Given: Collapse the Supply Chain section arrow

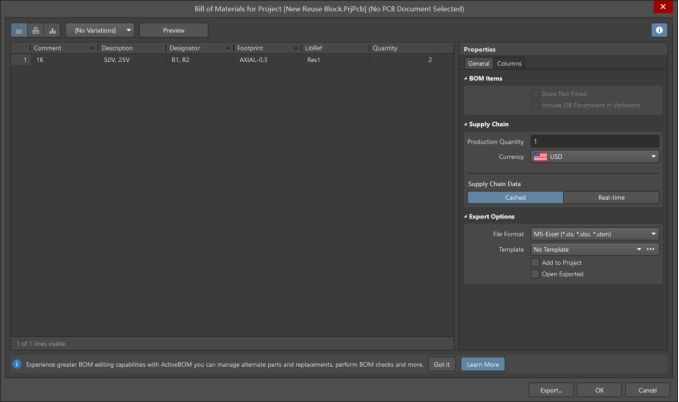Looking at the screenshot, I should point(466,124).
